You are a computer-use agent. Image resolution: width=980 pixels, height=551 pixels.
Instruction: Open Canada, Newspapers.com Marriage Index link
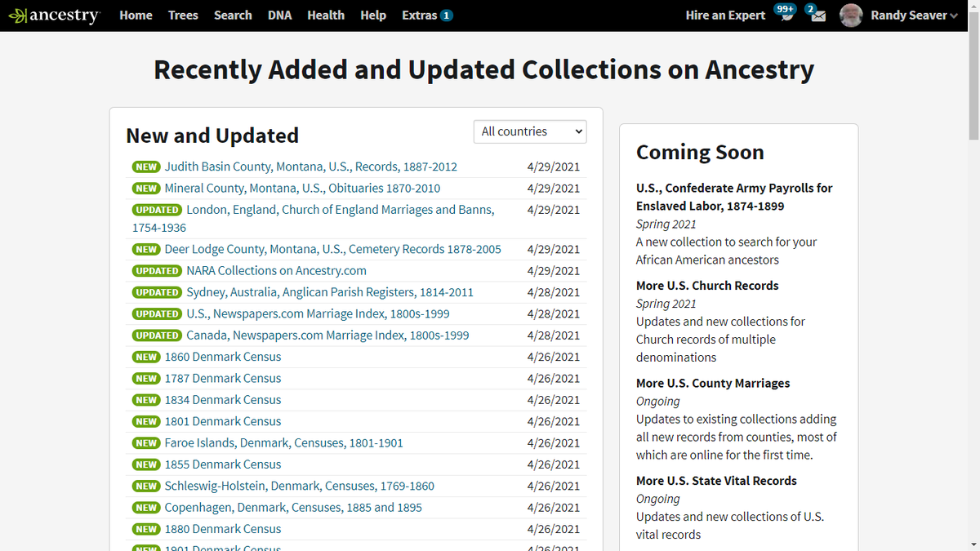(x=327, y=335)
